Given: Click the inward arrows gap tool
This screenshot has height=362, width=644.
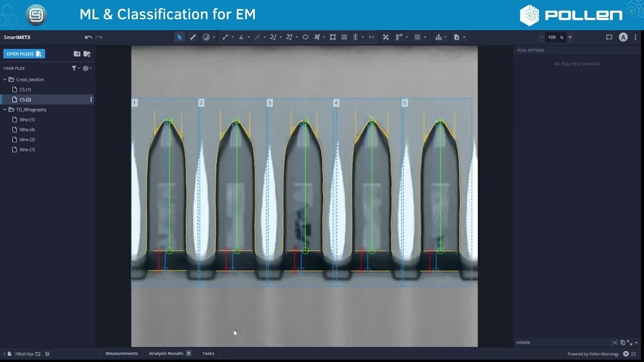Looking at the screenshot, I should pyautogui.click(x=371, y=37).
